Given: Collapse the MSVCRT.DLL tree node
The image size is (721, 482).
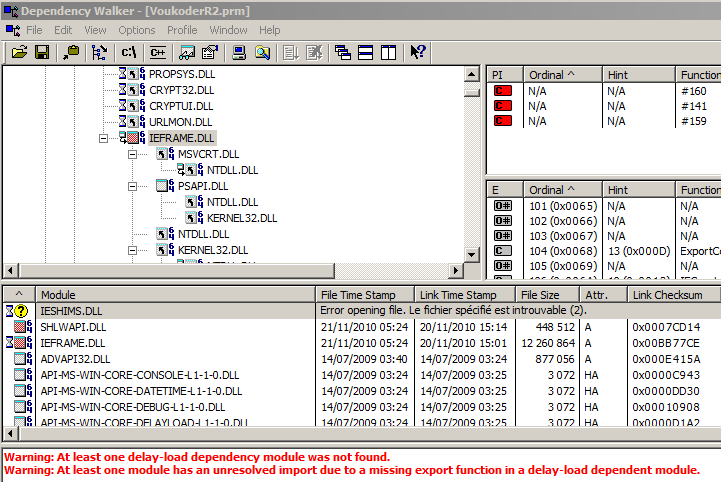Looking at the screenshot, I should (x=133, y=154).
